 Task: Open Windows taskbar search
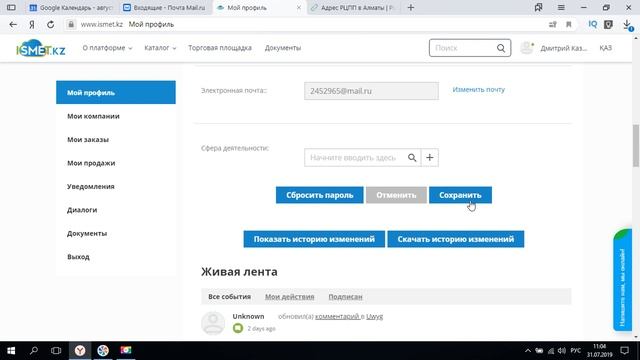click(x=34, y=351)
